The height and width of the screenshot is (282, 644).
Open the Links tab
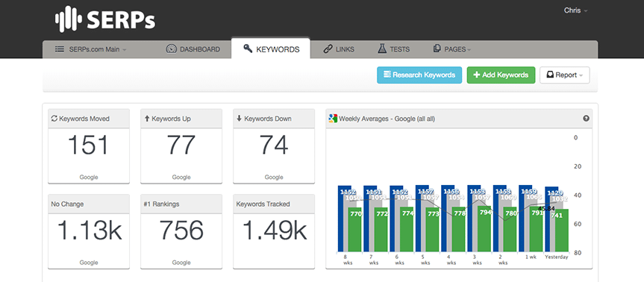(x=339, y=49)
